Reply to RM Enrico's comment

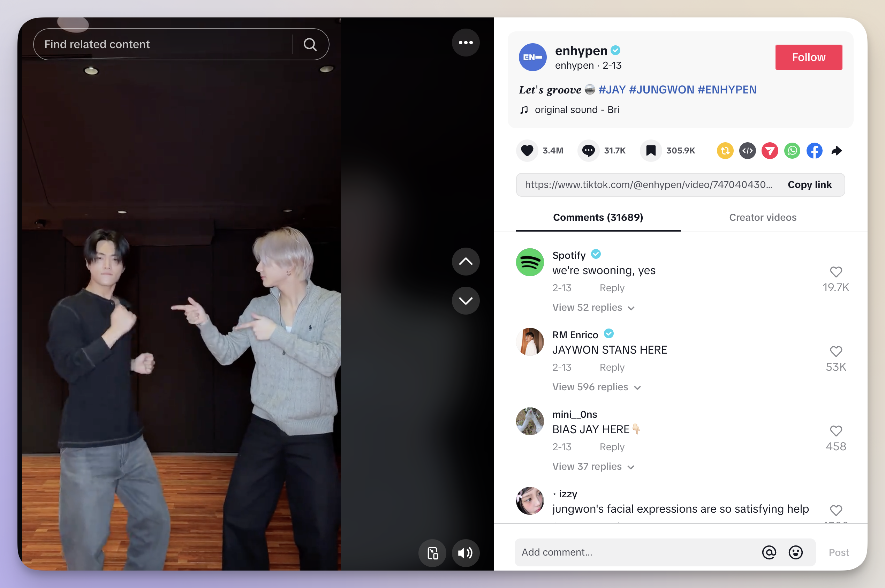click(612, 368)
